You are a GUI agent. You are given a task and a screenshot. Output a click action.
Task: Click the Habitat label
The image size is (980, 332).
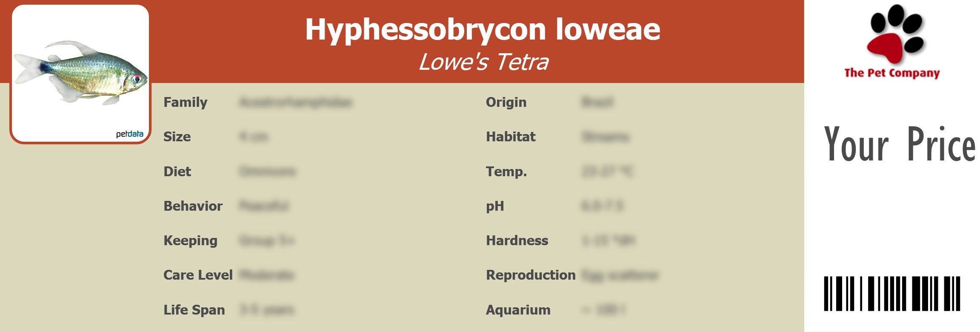(511, 137)
